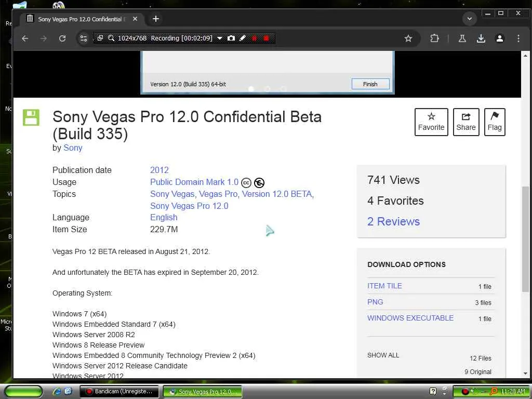532x399 pixels.
Task: Launch Internet Explorer from quick launch
Action: click(x=57, y=391)
